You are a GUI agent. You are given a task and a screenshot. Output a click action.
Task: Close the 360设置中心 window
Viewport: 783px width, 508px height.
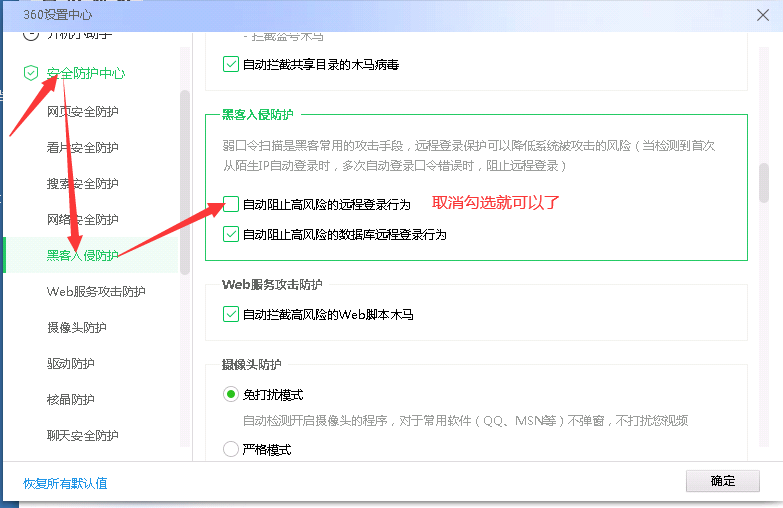coord(763,15)
